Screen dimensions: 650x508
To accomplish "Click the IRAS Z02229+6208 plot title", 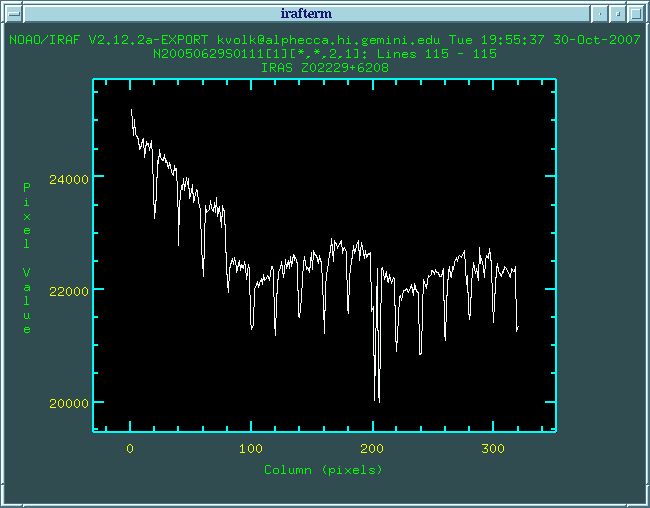I will click(325, 68).
